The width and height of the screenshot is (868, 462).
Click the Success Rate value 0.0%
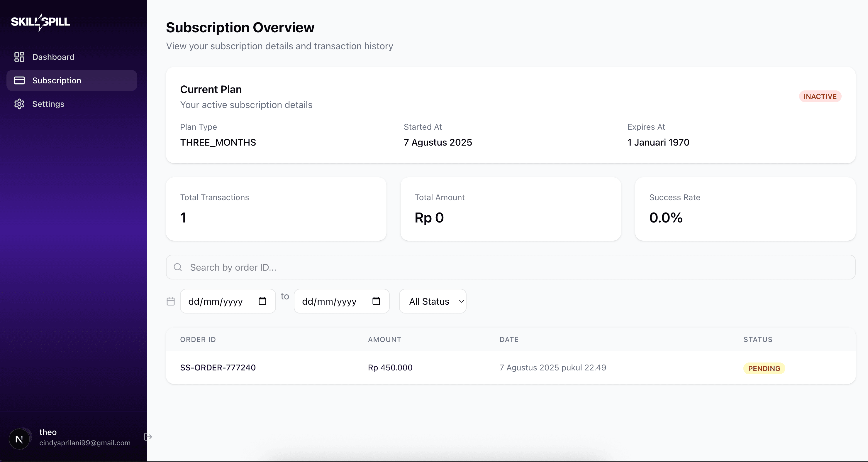point(666,217)
